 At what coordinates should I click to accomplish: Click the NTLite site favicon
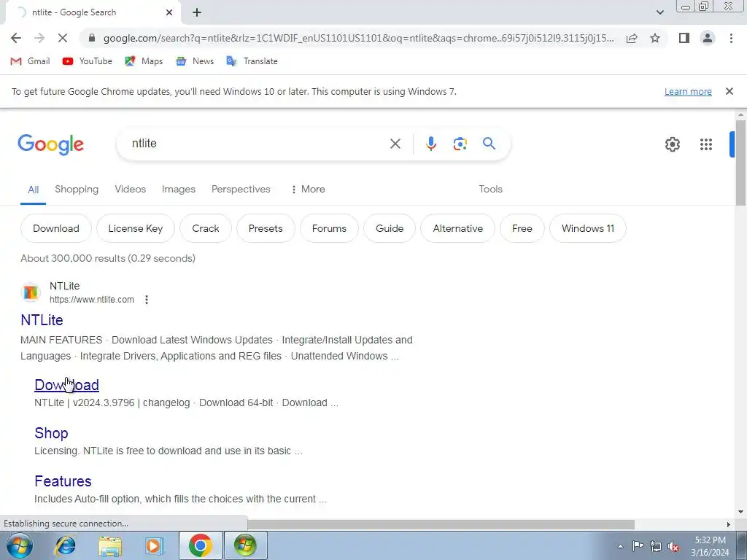tap(31, 292)
